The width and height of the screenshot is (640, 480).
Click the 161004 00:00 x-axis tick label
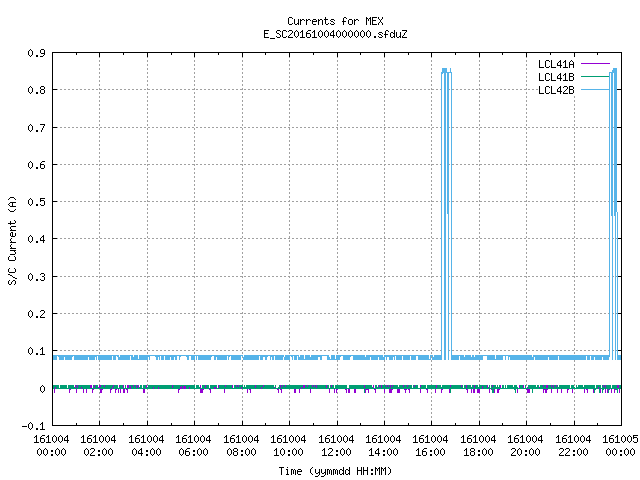(x=51, y=446)
